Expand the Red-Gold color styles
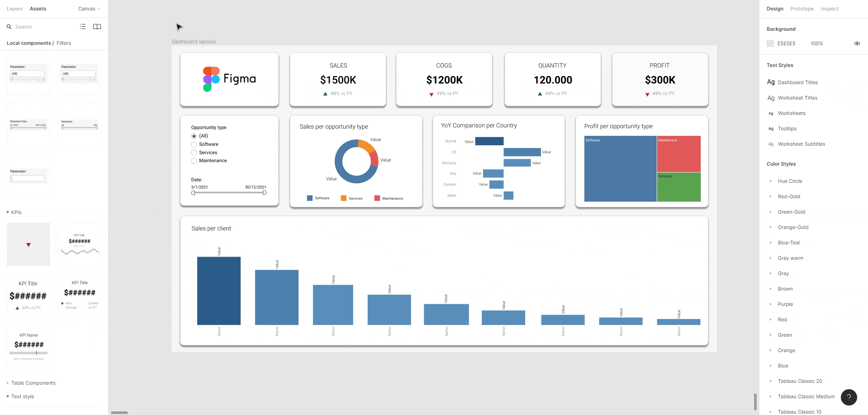Image resolution: width=868 pixels, height=415 pixels. pos(771,196)
